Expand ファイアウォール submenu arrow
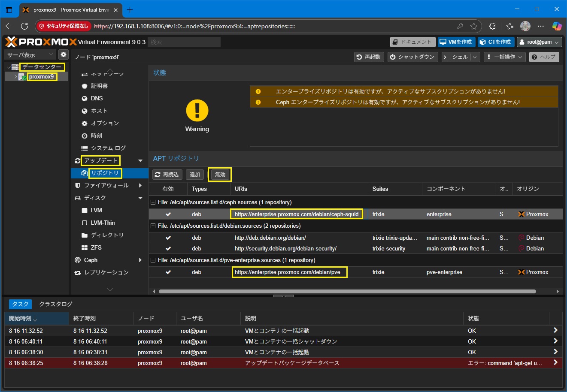Image resolution: width=567 pixels, height=392 pixels. point(140,185)
